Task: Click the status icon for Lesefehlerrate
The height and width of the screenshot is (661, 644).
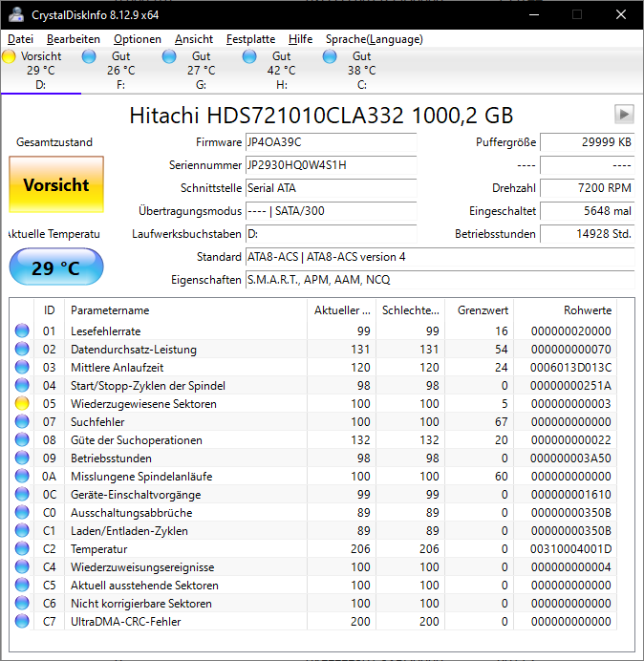Action: coord(22,330)
